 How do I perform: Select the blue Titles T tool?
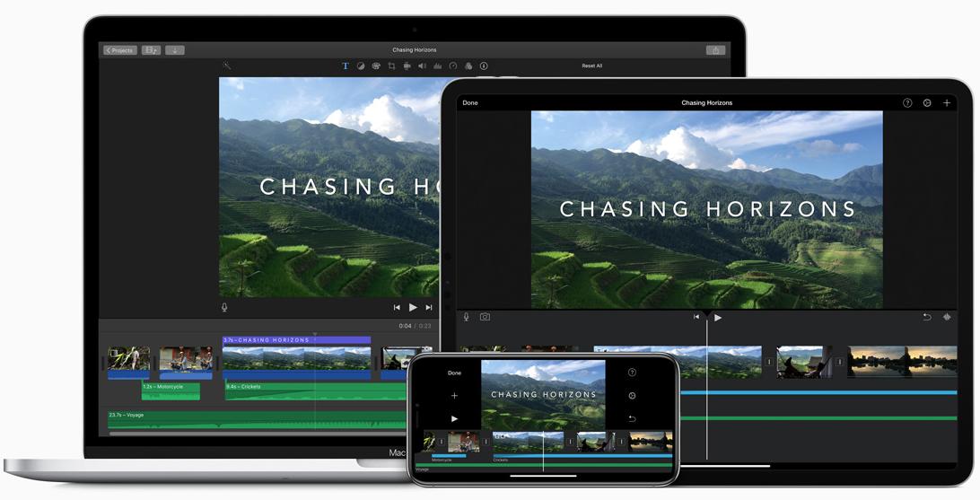click(x=345, y=66)
